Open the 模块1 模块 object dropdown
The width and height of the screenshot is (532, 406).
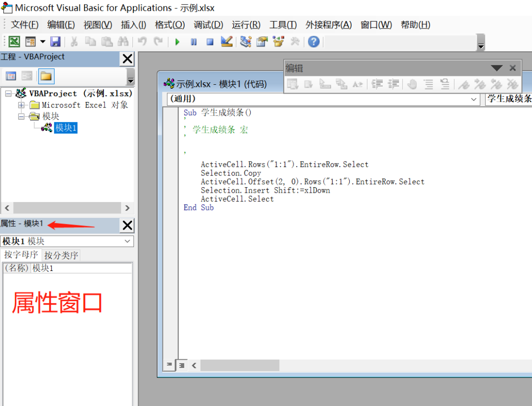pyautogui.click(x=127, y=241)
